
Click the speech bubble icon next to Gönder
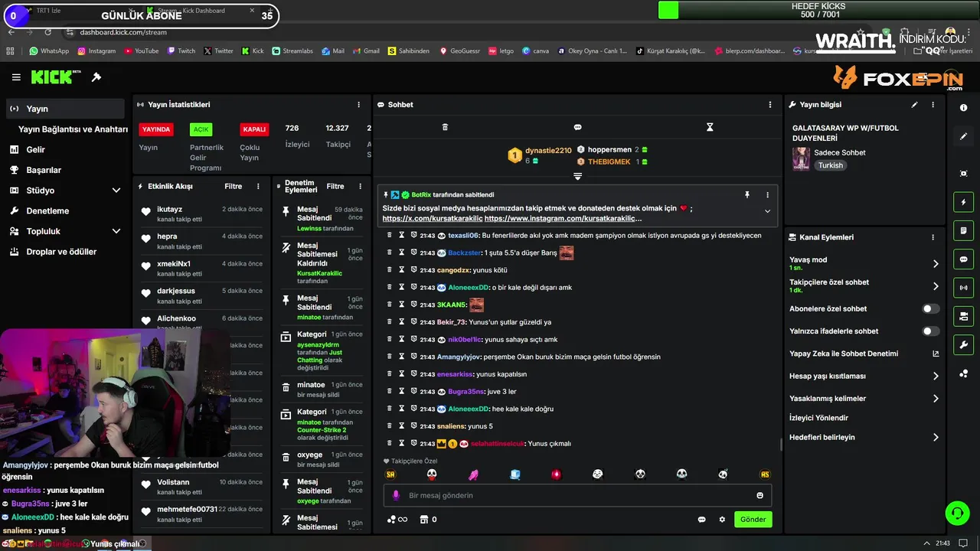[701, 520]
